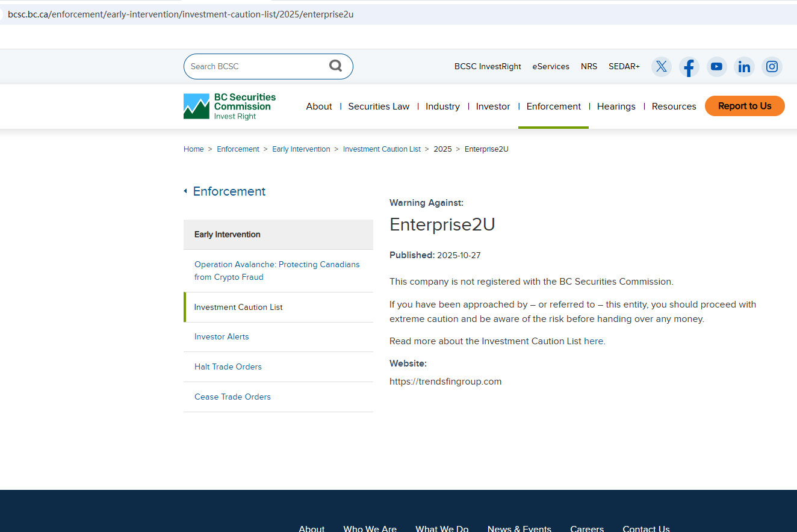
Task: Open the BCSC Instagram page icon
Action: pyautogui.click(x=772, y=66)
